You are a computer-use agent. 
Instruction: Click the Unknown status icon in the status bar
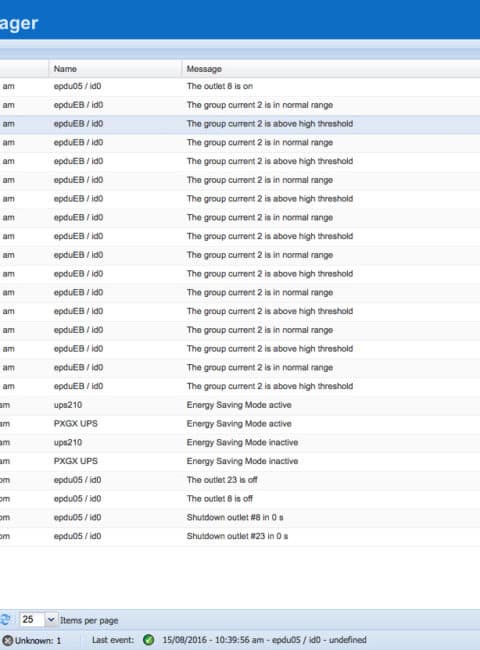(8, 640)
